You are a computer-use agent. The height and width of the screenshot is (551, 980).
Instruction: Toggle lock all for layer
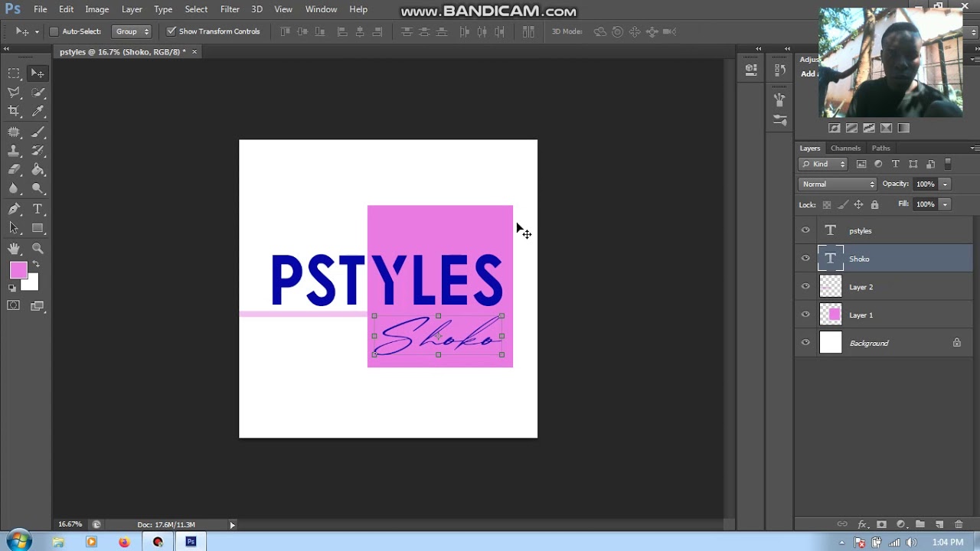click(x=874, y=204)
